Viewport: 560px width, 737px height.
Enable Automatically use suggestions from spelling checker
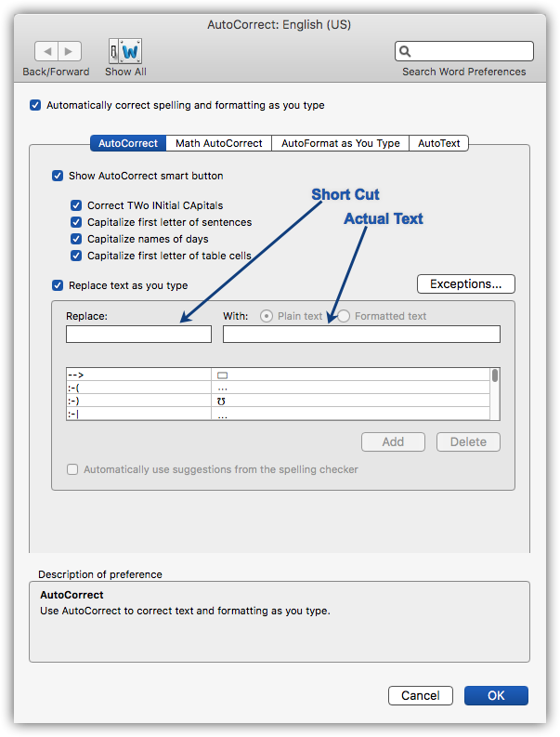(x=72, y=469)
